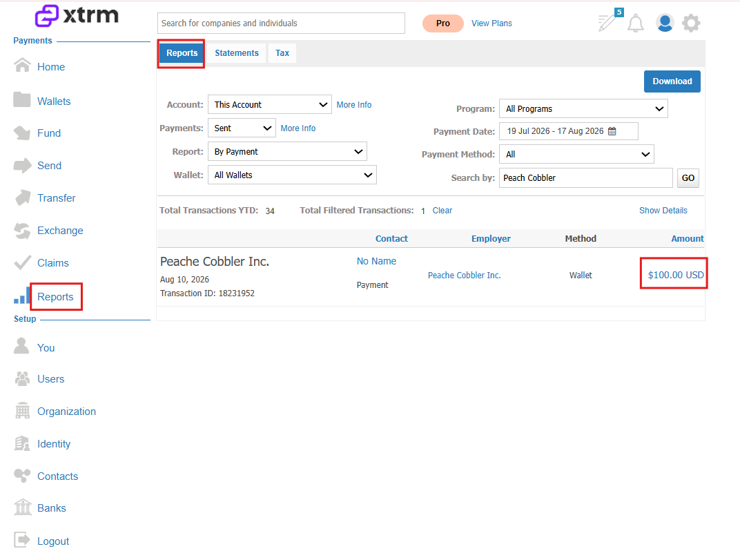Click the Logout exit icon
Screen dimensions: 740x560
pos(21,539)
